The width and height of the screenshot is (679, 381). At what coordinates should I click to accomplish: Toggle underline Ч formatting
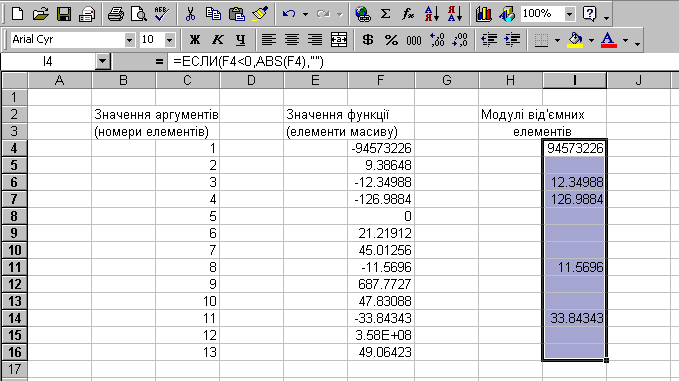click(x=240, y=40)
